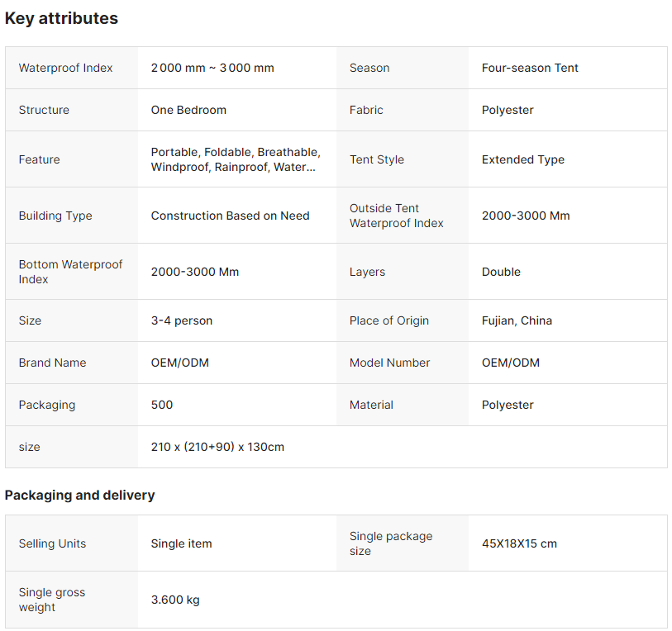Click the Key attributes heading
Screen dimensions: 672x631
[x=61, y=18]
